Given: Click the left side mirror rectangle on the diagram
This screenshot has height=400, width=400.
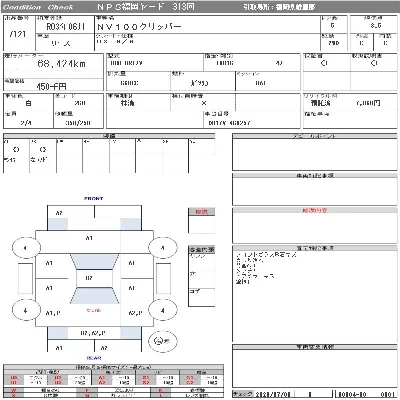Looking at the screenshot, I should pos(25,279).
